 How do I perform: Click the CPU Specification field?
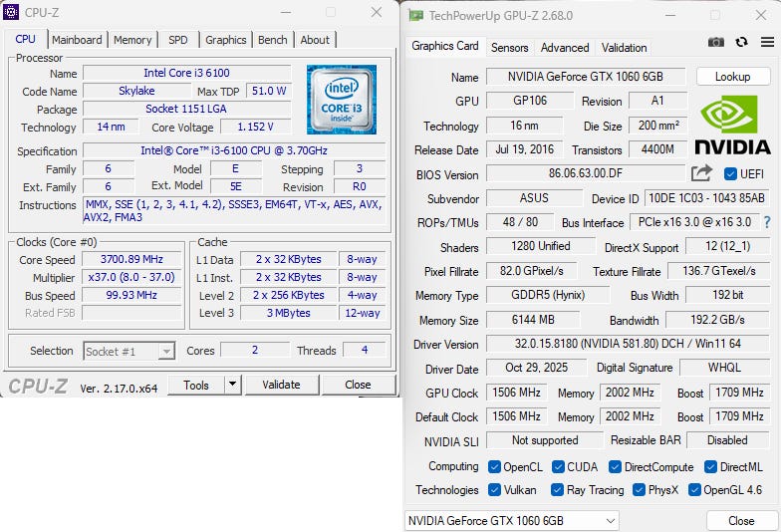(234, 150)
